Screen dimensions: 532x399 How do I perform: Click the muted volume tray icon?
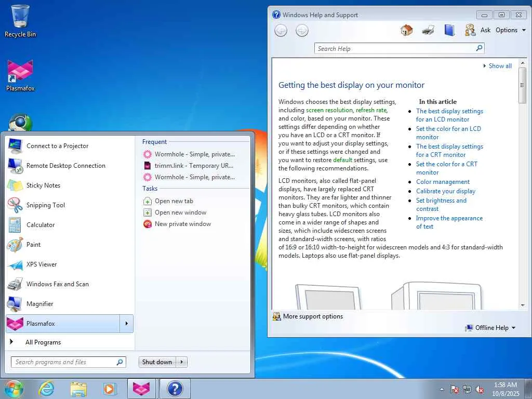click(480, 389)
